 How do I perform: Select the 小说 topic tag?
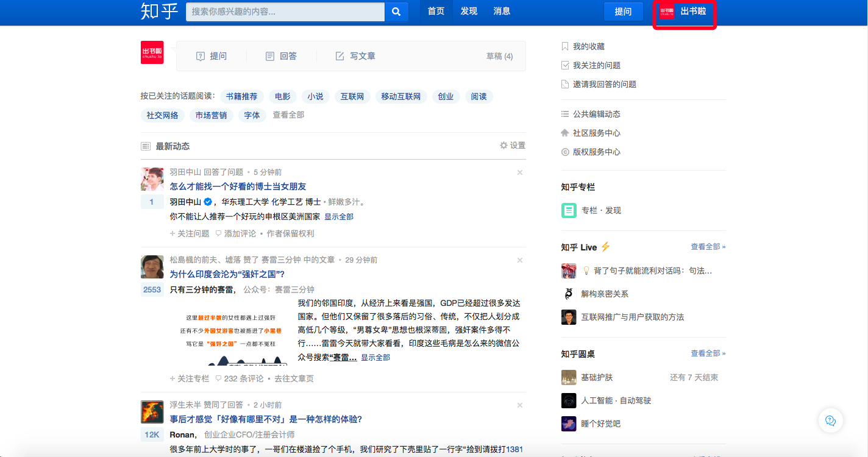click(x=315, y=96)
